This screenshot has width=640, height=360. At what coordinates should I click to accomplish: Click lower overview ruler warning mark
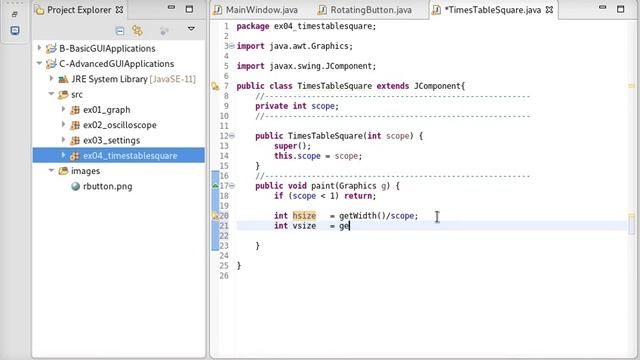(x=631, y=216)
